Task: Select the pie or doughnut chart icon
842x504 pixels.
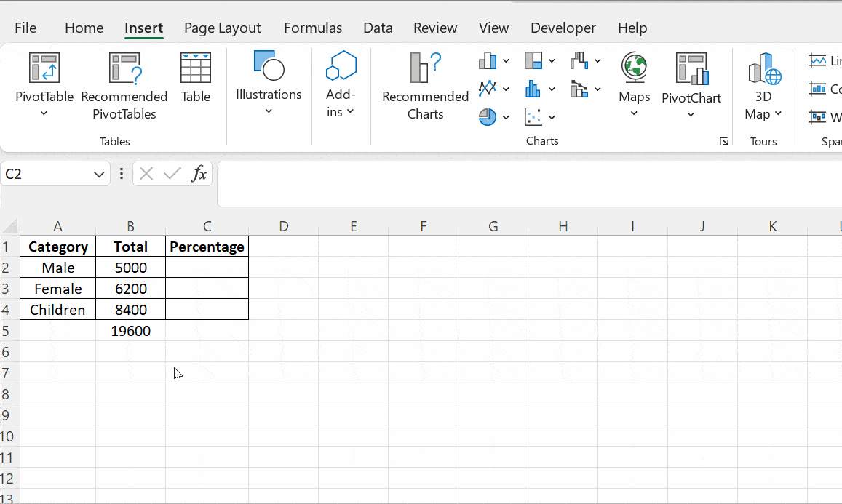Action: tap(488, 116)
